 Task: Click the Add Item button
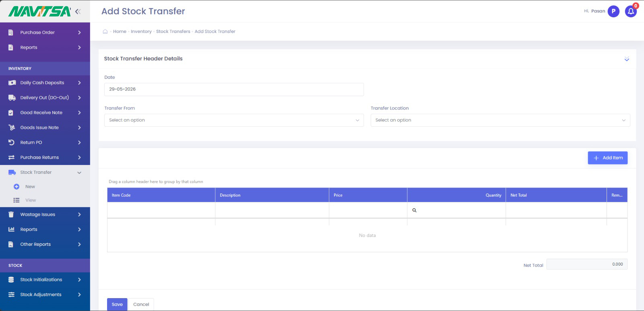tap(608, 158)
